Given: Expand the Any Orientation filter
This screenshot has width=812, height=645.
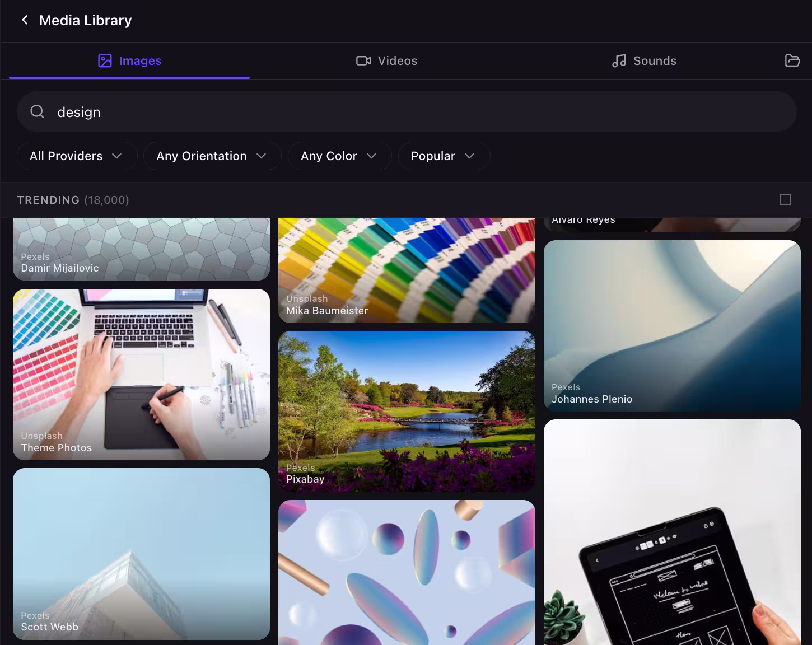Looking at the screenshot, I should 212,156.
